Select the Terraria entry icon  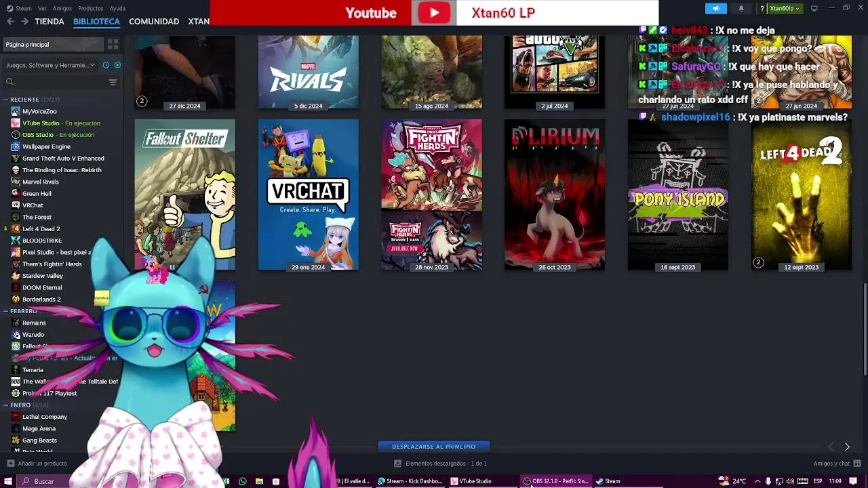coord(16,370)
